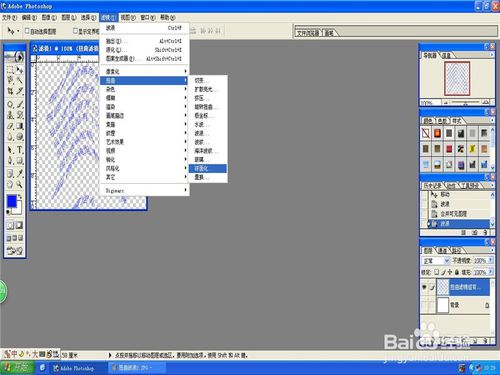Click the Navigator preview thumbnail
500x375 pixels.
point(457,78)
